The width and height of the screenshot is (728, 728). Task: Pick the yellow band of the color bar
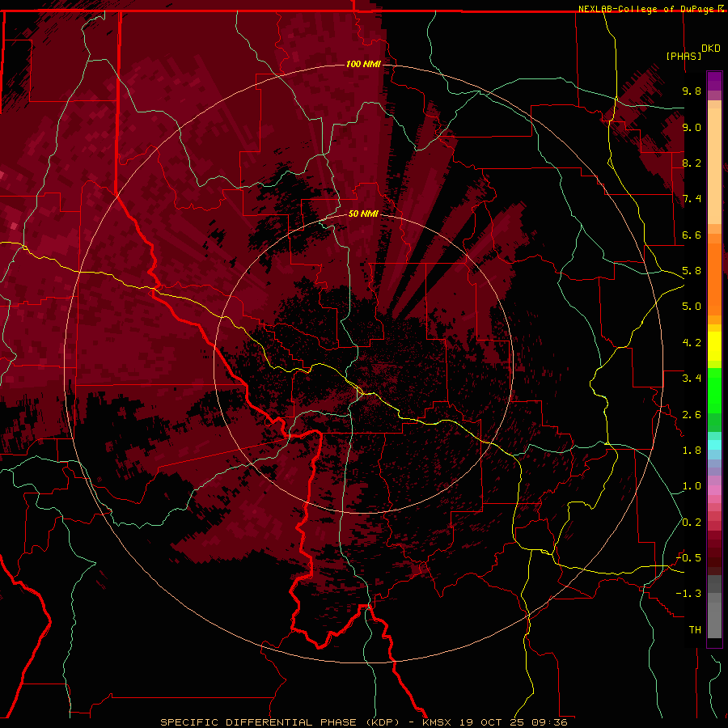(x=714, y=346)
